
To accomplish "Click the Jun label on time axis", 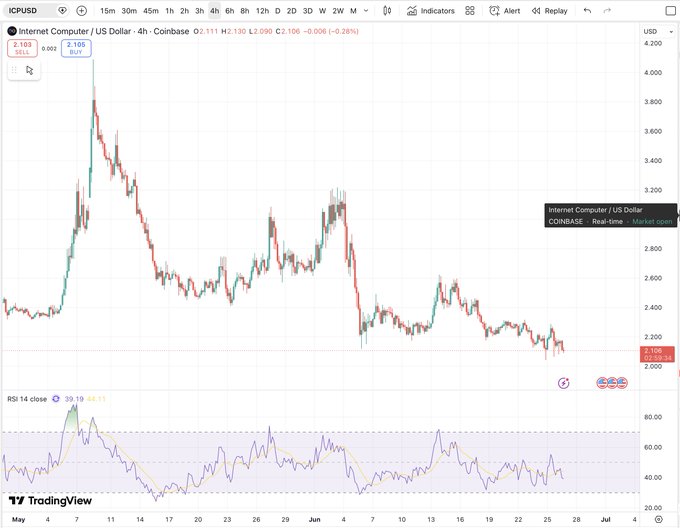I will pyautogui.click(x=314, y=519).
